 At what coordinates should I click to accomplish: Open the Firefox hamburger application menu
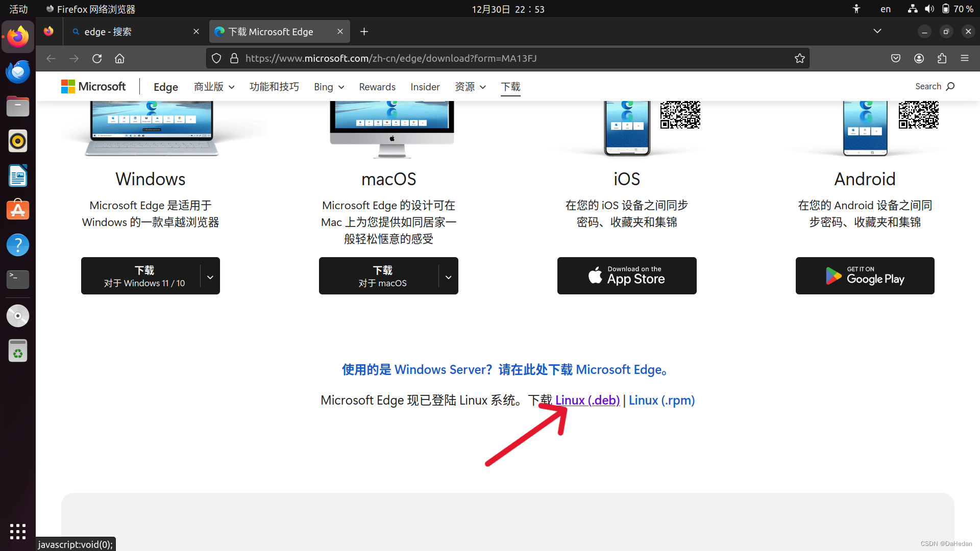964,59
